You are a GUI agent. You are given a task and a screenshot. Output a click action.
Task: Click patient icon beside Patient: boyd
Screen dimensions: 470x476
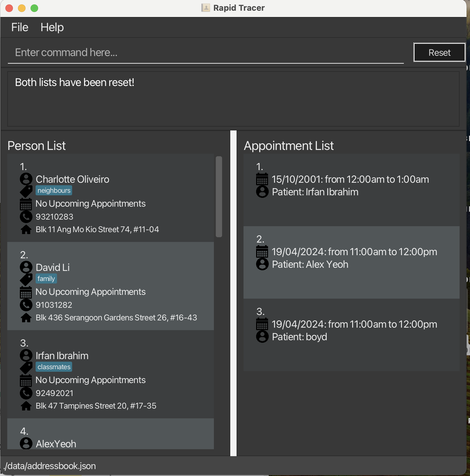coord(262,336)
